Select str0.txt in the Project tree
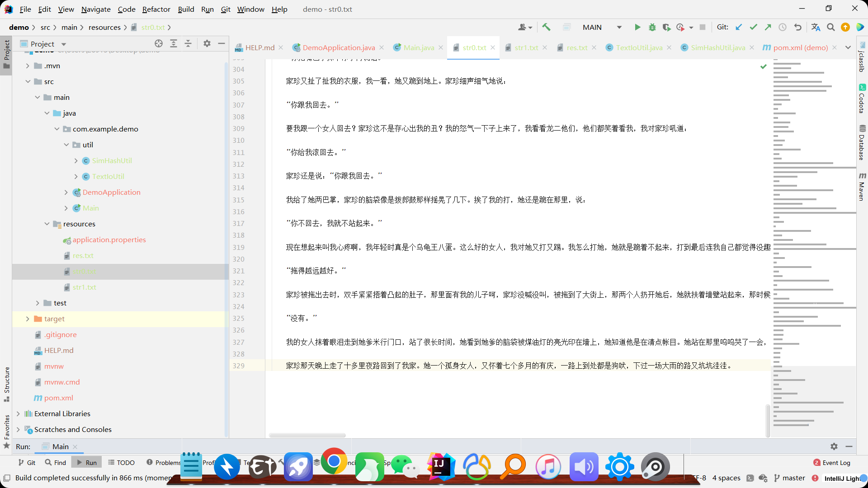 tap(85, 271)
